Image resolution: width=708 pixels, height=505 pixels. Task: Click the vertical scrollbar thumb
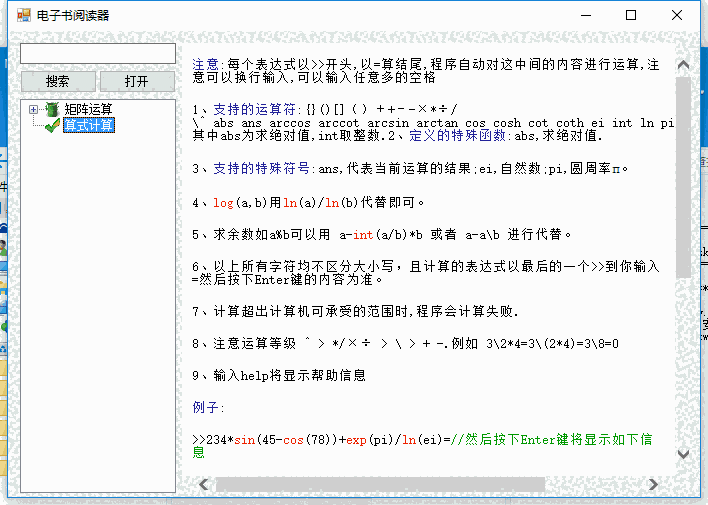point(683,177)
